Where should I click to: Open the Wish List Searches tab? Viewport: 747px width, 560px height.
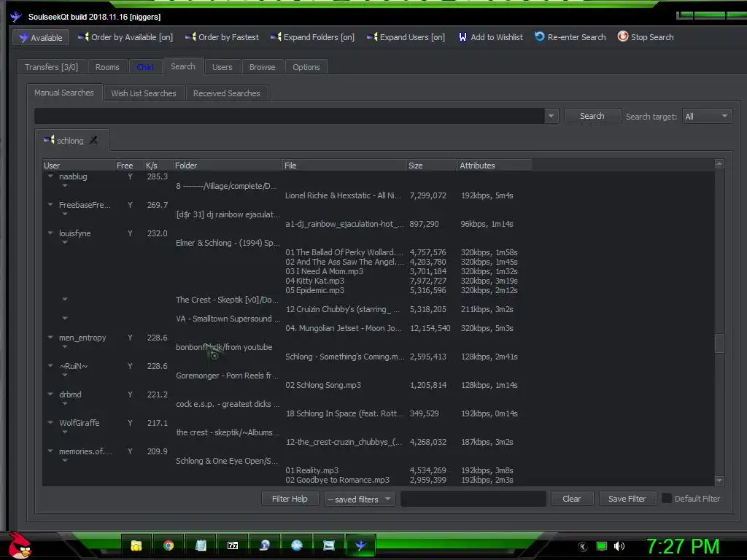[x=144, y=93]
